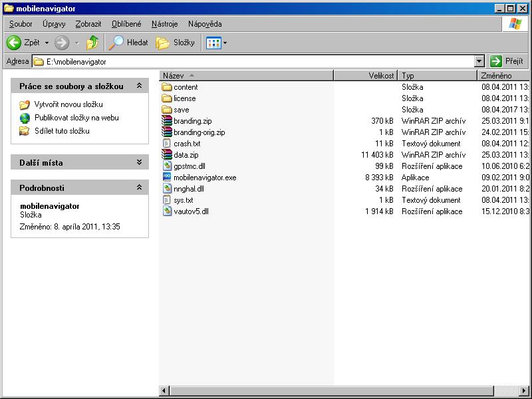Open the Úpravy menu
The height and width of the screenshot is (399, 532).
click(54, 24)
